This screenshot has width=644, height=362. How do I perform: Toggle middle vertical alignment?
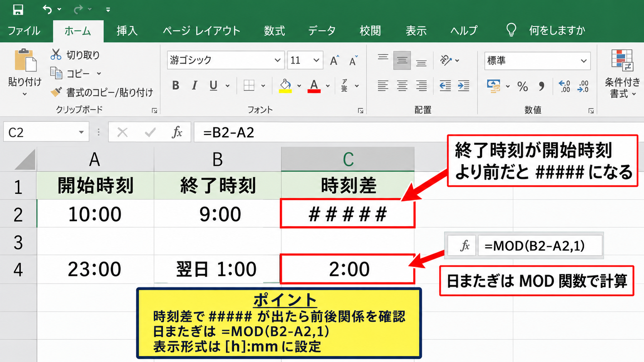pos(402,60)
